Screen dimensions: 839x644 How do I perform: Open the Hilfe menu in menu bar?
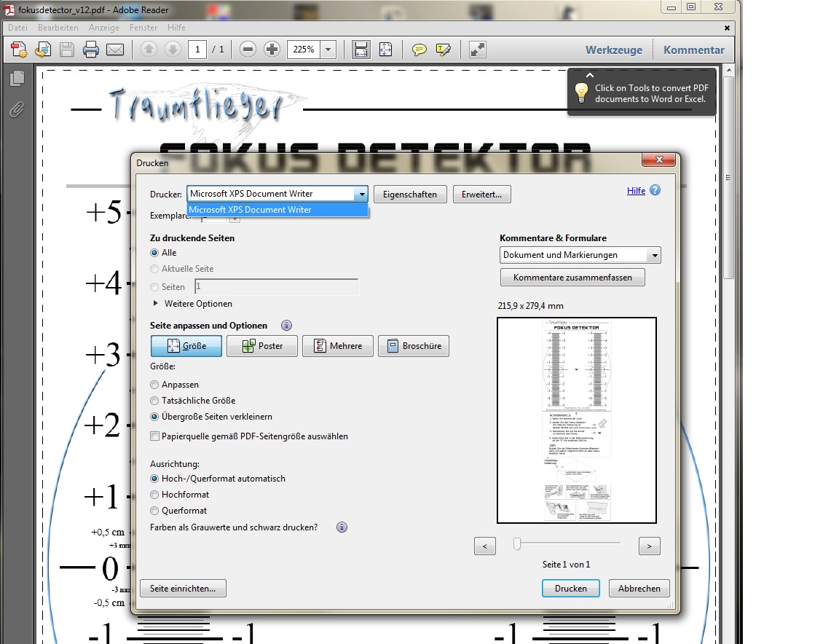(x=176, y=27)
